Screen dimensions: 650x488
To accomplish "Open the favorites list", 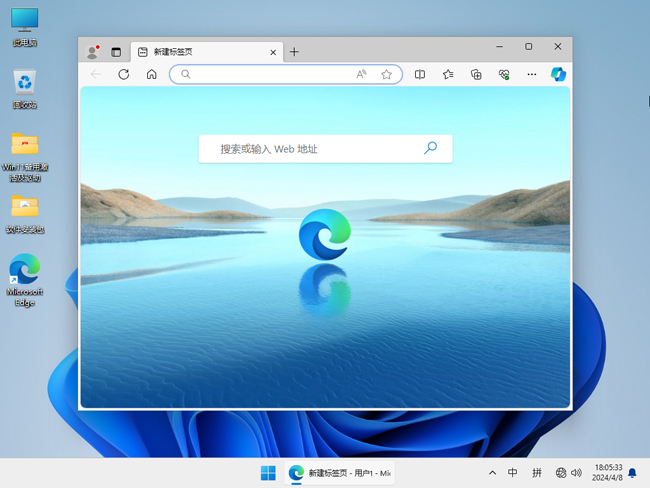I will (448, 74).
